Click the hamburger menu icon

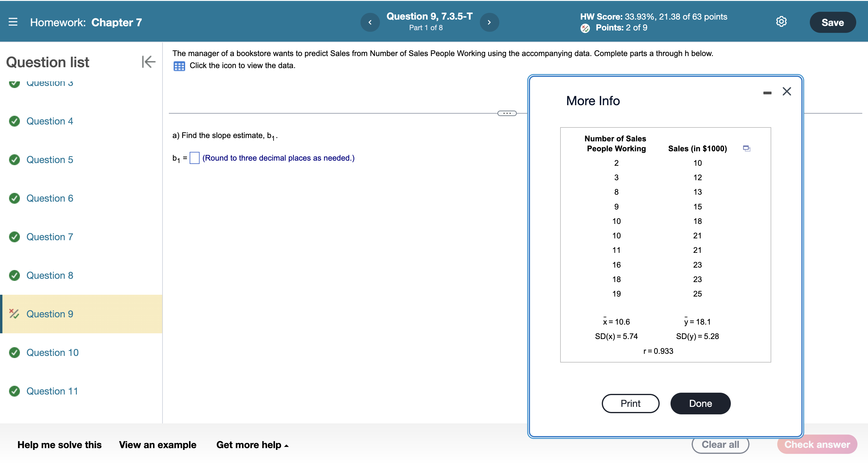coord(13,22)
